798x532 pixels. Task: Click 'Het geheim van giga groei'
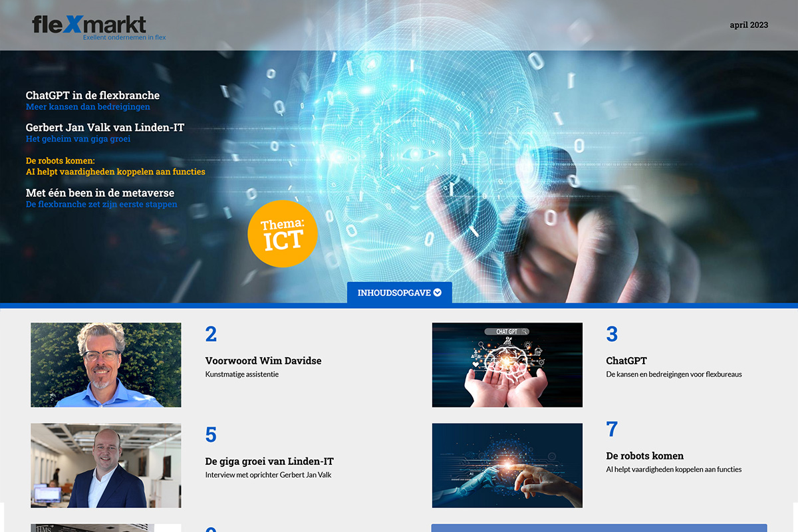pyautogui.click(x=78, y=140)
